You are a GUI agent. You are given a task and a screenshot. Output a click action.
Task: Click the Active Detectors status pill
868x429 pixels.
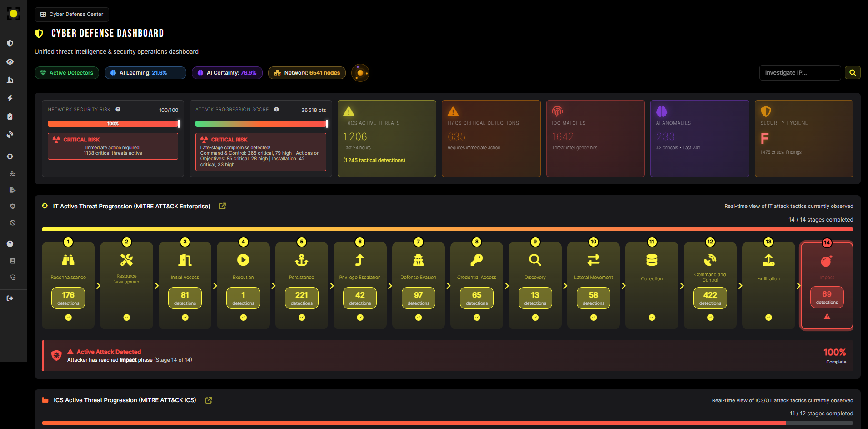pyautogui.click(x=67, y=73)
